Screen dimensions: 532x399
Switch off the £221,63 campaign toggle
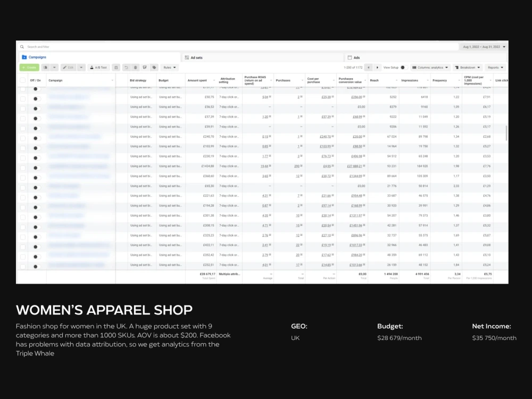(x=37, y=197)
